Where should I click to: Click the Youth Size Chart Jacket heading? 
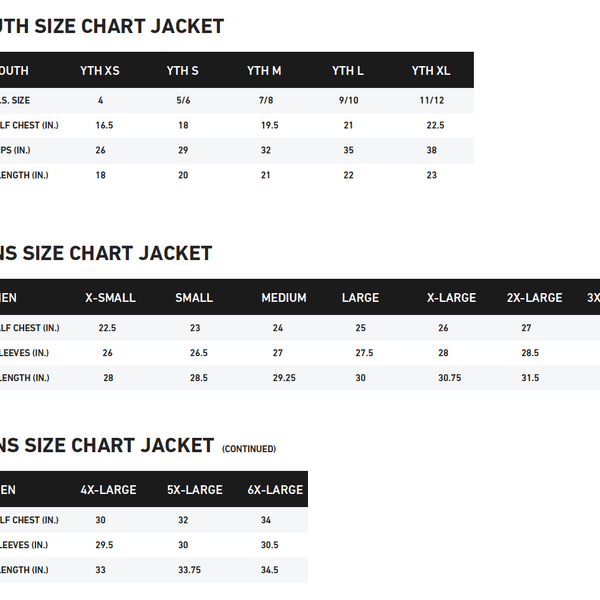coord(110,26)
